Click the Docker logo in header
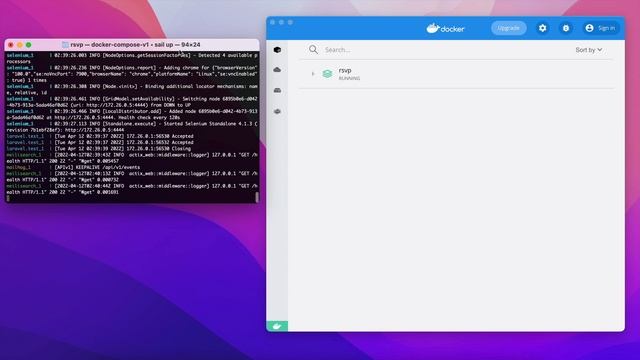Screen dimensions: 640x360 pyautogui.click(x=445, y=28)
